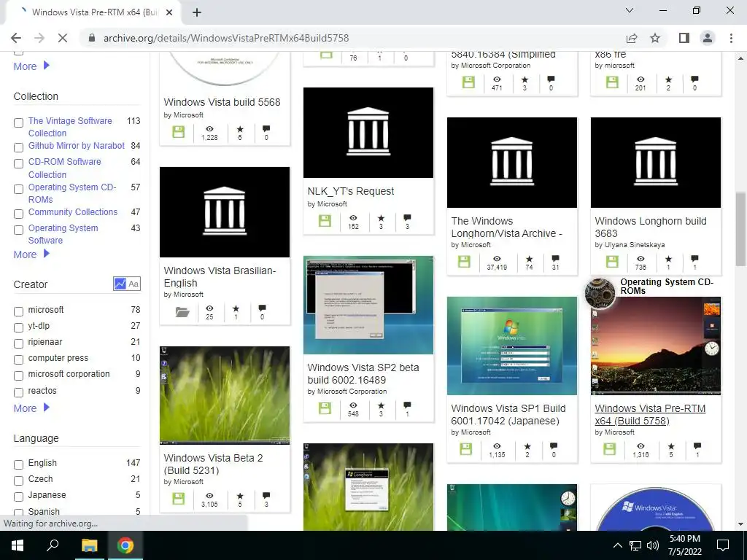
Task: Open Chrome side panel icon
Action: 684,38
